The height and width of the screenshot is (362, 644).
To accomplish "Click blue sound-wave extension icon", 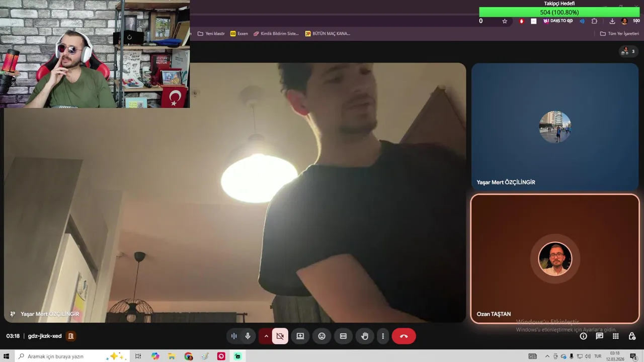I will (x=582, y=21).
